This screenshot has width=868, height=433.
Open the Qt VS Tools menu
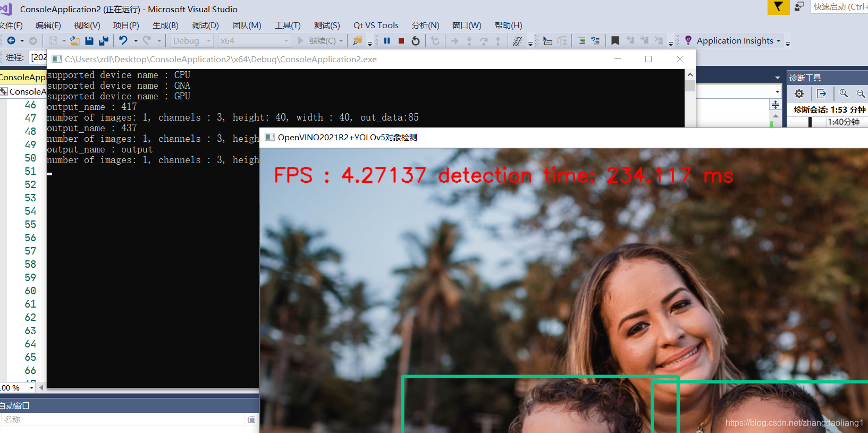point(376,25)
